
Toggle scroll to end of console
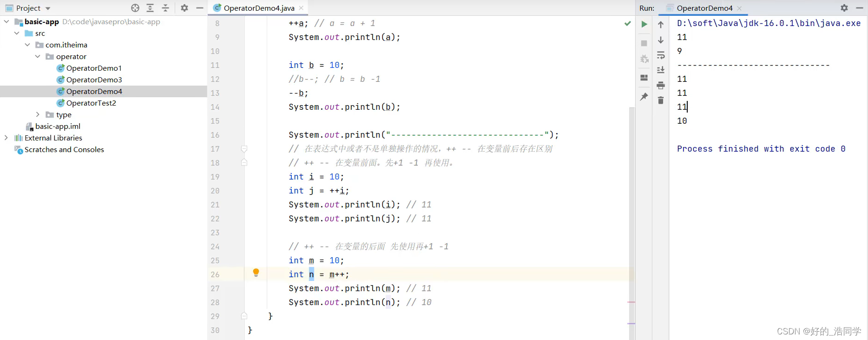click(661, 70)
